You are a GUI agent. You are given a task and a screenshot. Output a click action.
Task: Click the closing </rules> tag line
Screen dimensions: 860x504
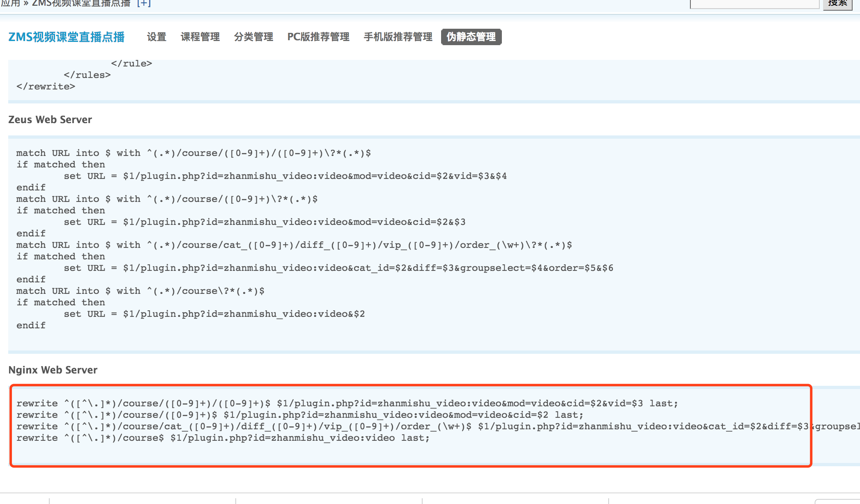coord(87,75)
